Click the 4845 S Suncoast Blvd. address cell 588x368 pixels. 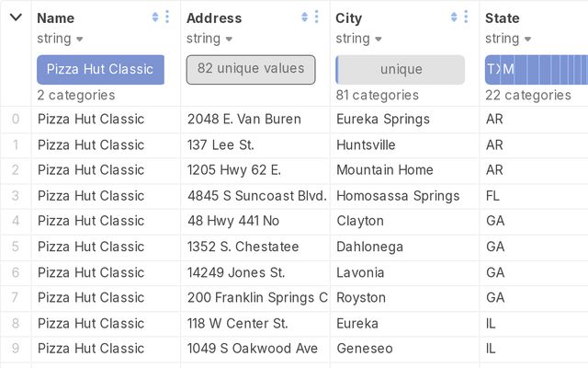click(256, 195)
